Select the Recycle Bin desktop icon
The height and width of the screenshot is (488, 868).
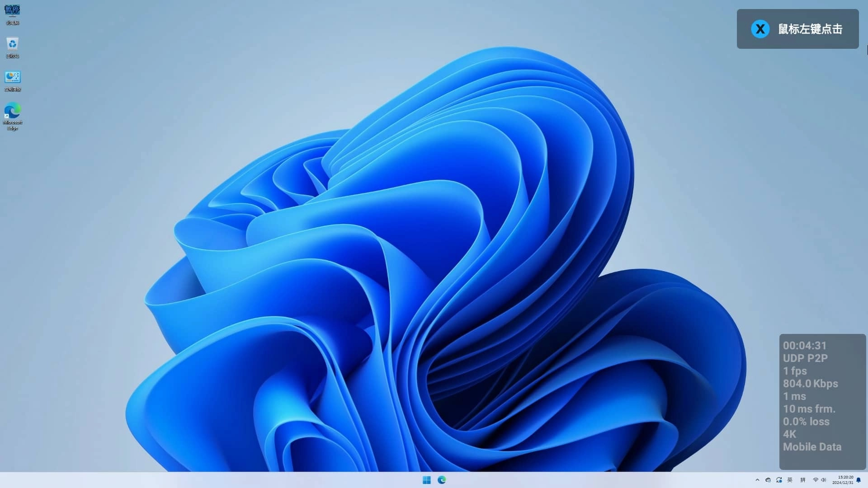point(12,47)
